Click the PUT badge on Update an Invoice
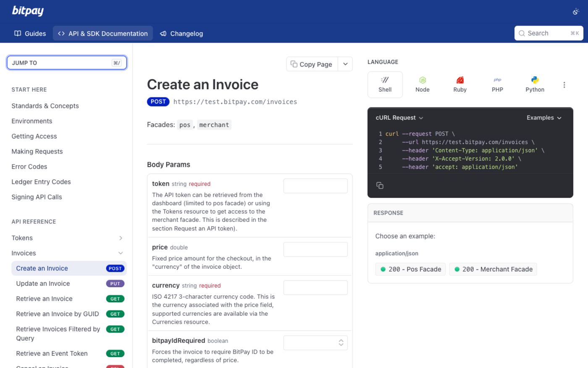 pyautogui.click(x=115, y=283)
